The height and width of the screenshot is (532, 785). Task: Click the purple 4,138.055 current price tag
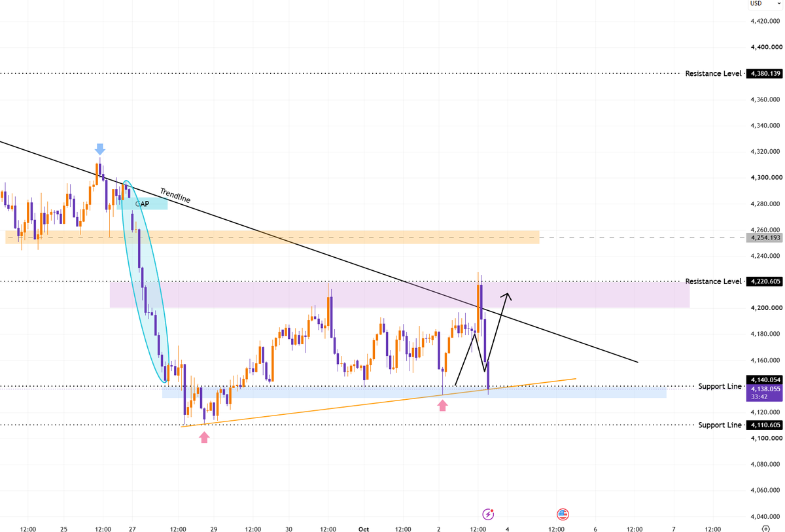765,388
